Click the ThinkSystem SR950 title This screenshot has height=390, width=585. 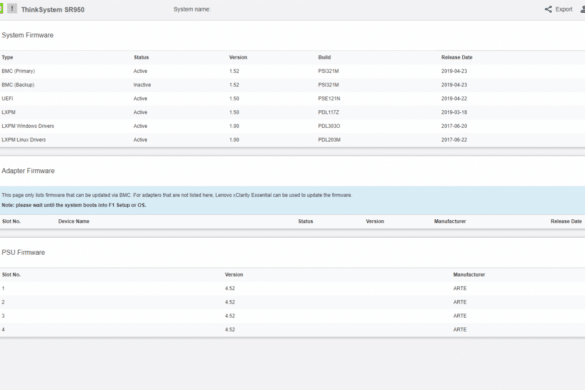(53, 10)
